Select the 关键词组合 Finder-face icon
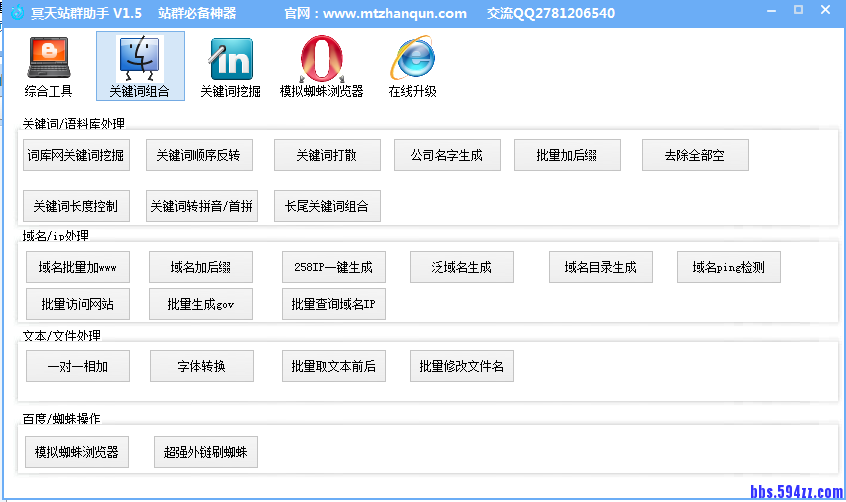Image resolution: width=846 pixels, height=502 pixels. pos(140,66)
